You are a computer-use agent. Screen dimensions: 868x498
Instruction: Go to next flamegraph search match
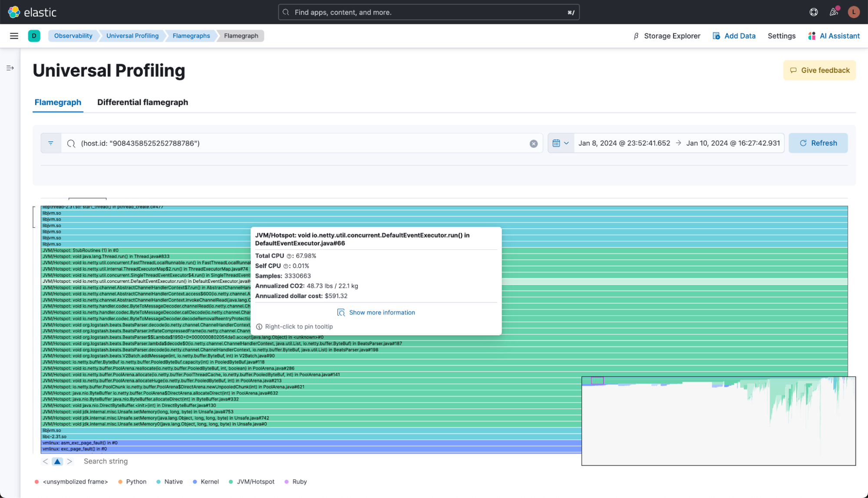69,462
